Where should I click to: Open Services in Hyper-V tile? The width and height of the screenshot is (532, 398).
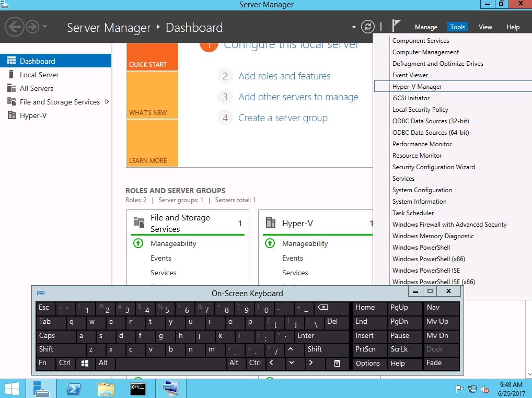[295, 273]
